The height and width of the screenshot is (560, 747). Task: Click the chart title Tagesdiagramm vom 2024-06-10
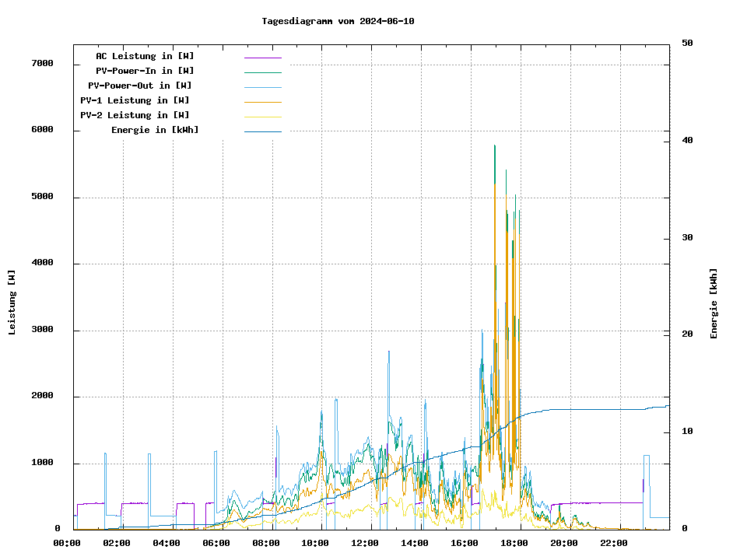coord(338,21)
